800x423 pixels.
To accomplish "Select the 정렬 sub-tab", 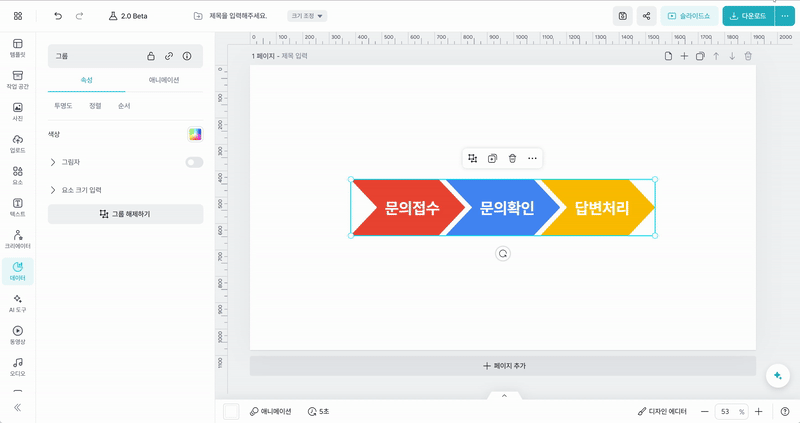I will coord(95,105).
